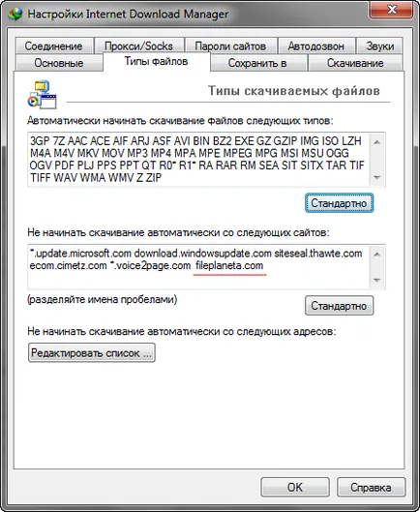Confirm settings with OK button
The height and width of the screenshot is (512, 420).
pyautogui.click(x=295, y=487)
